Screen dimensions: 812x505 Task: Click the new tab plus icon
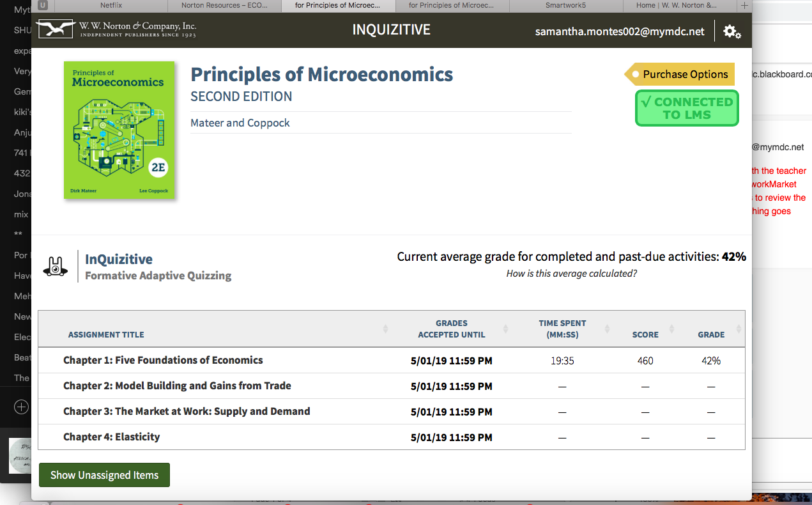click(744, 6)
